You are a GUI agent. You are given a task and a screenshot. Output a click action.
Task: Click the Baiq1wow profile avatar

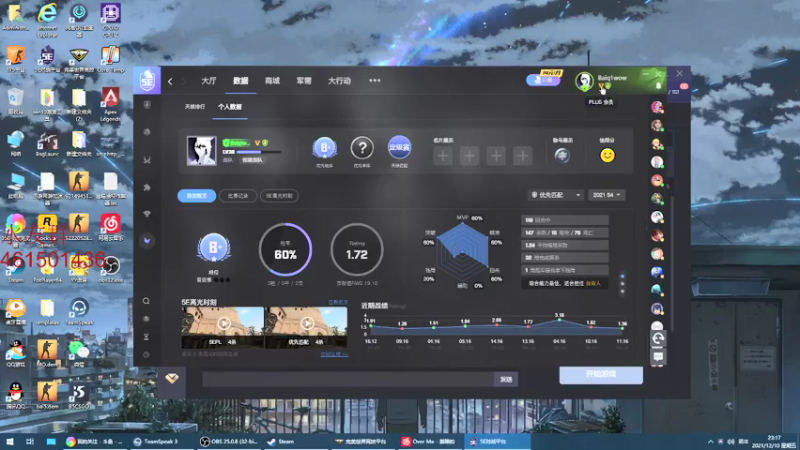click(x=584, y=81)
